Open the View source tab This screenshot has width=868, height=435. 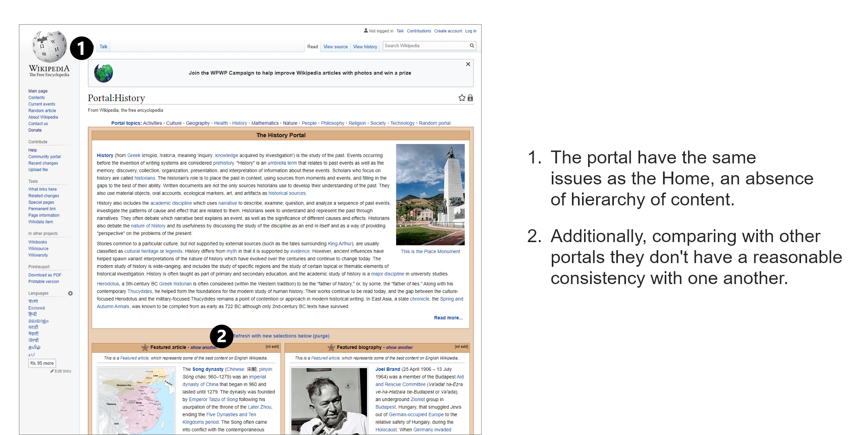(335, 47)
